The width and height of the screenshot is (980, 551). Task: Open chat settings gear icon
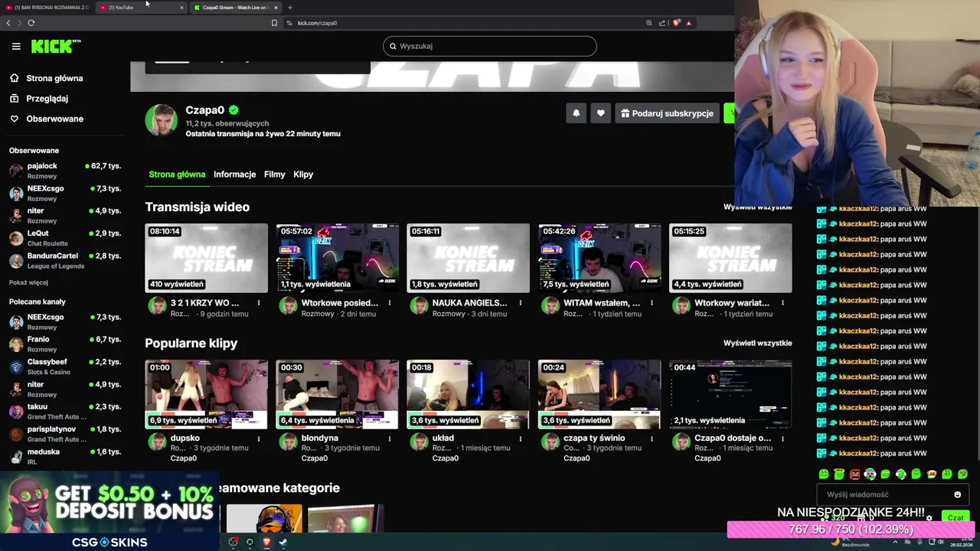pyautogui.click(x=929, y=518)
